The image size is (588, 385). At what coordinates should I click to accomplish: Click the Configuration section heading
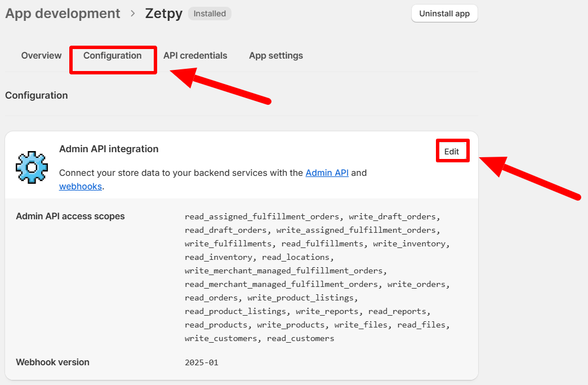point(37,96)
